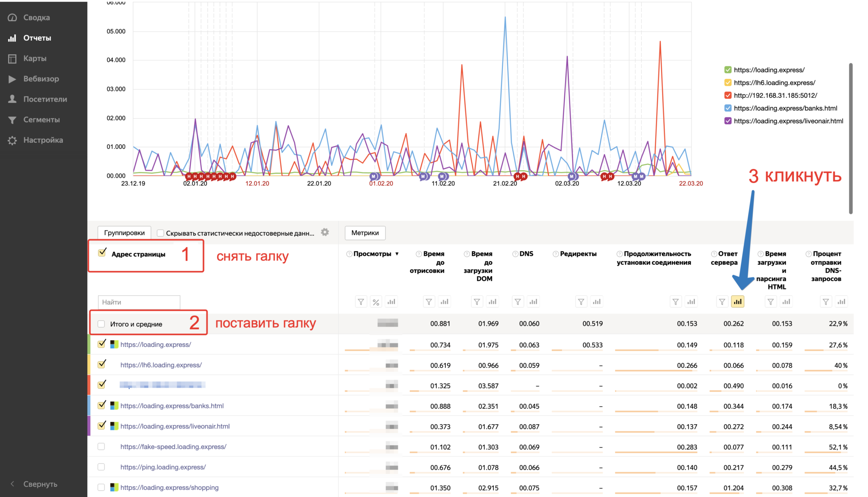Click highlighted chart icon under Ответ сервера
Screen dimensions: 868x497
point(737,302)
